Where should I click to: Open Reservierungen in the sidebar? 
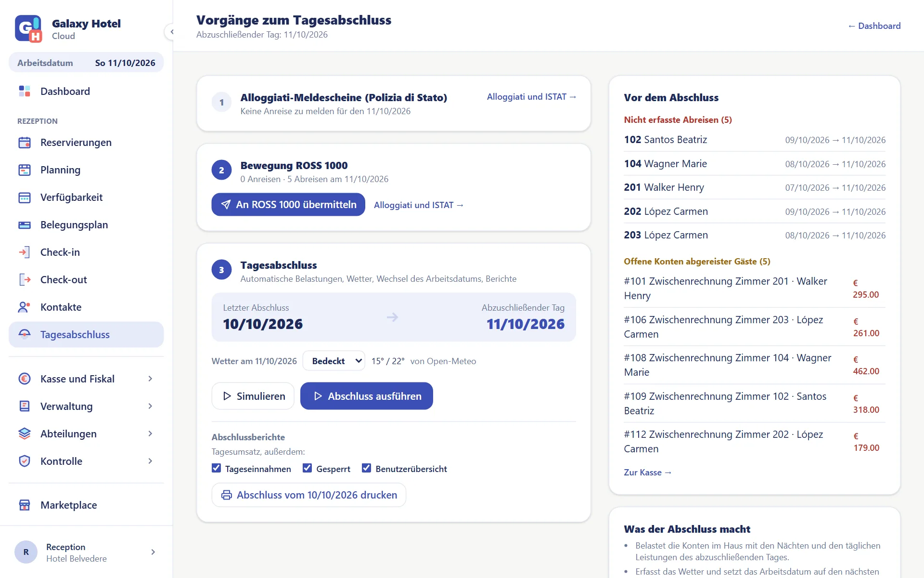[x=86, y=143]
